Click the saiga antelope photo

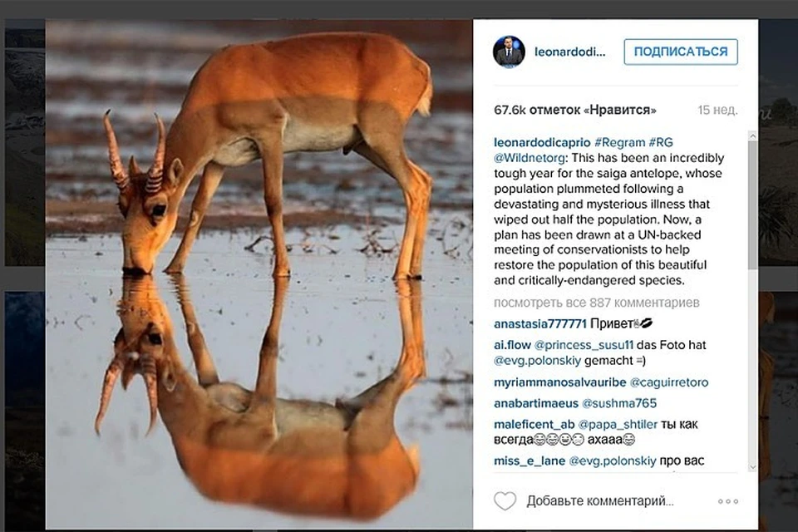(x=259, y=274)
